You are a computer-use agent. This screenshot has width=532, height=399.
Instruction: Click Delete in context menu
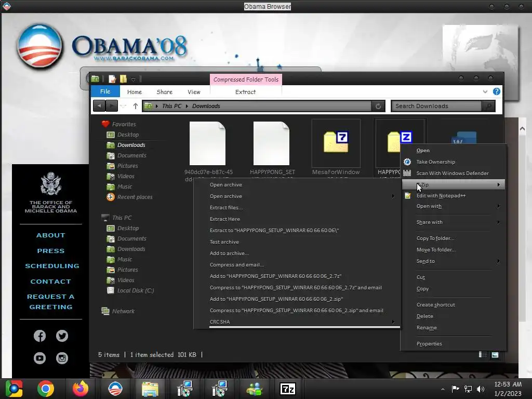coord(425,316)
